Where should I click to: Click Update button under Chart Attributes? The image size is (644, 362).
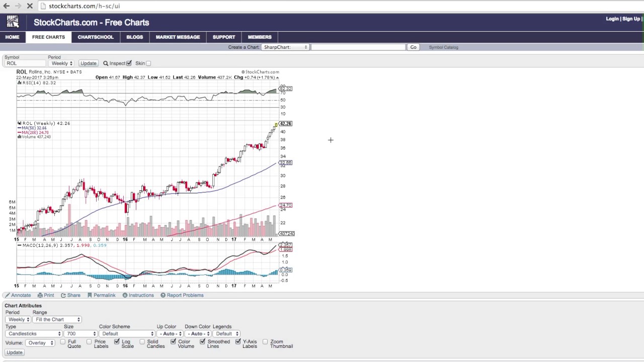click(x=14, y=352)
